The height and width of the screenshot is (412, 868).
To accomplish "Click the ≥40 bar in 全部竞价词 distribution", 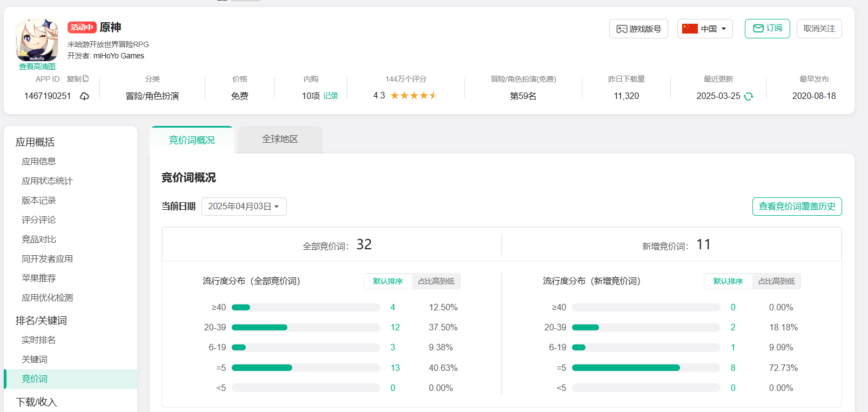I will [306, 307].
